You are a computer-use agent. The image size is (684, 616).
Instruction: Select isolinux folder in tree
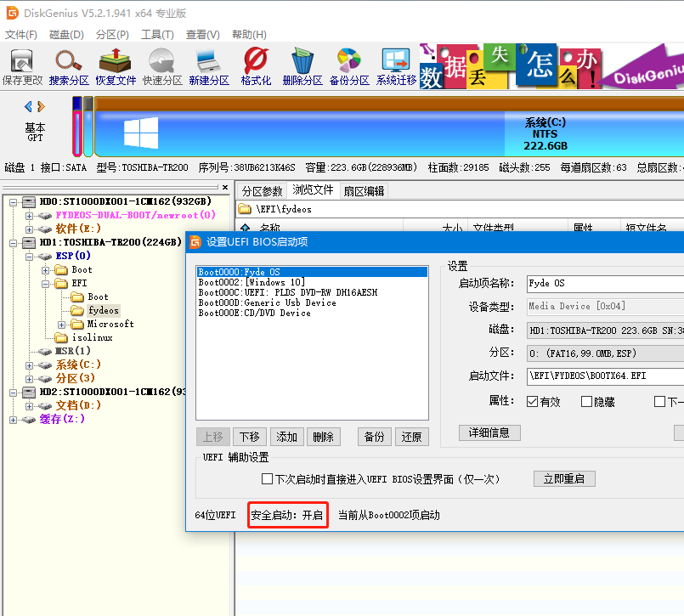(x=92, y=337)
